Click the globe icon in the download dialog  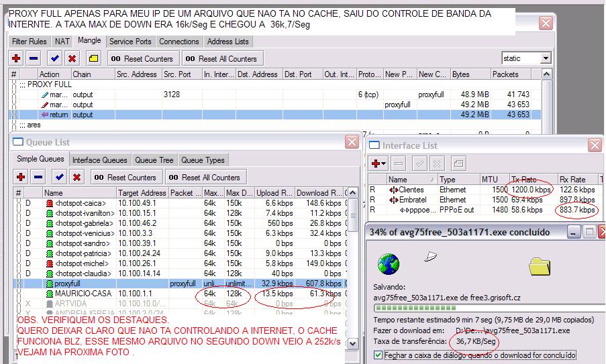pyautogui.click(x=388, y=264)
